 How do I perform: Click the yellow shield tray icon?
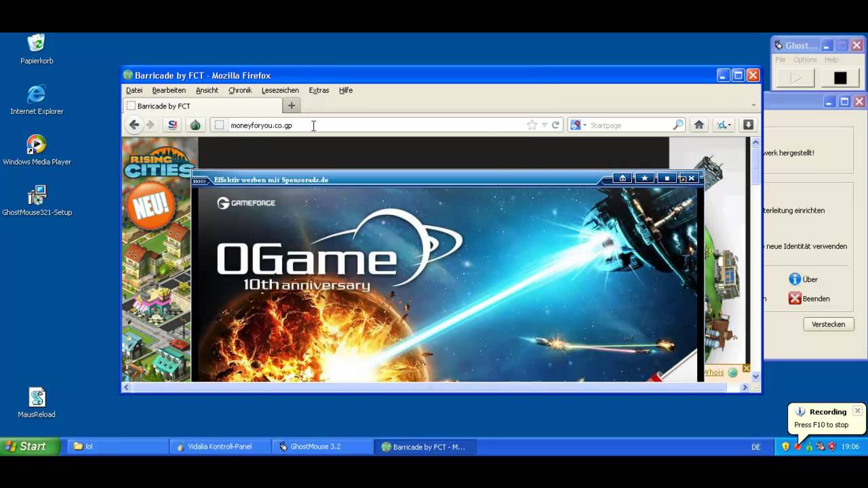coord(785,447)
